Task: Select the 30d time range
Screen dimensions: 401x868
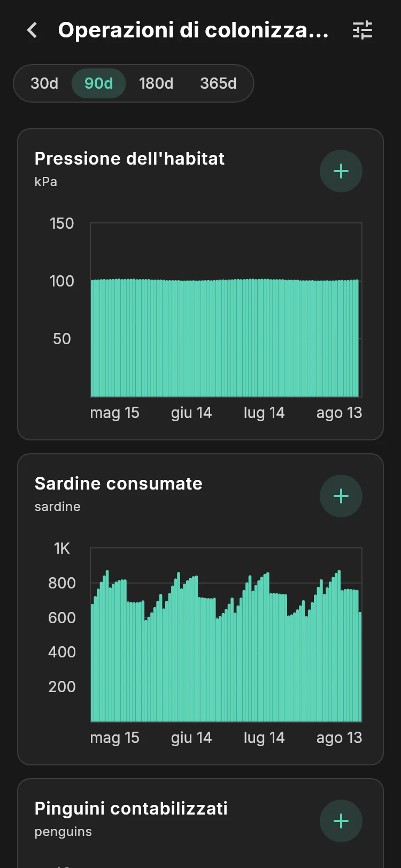Action: 44,83
